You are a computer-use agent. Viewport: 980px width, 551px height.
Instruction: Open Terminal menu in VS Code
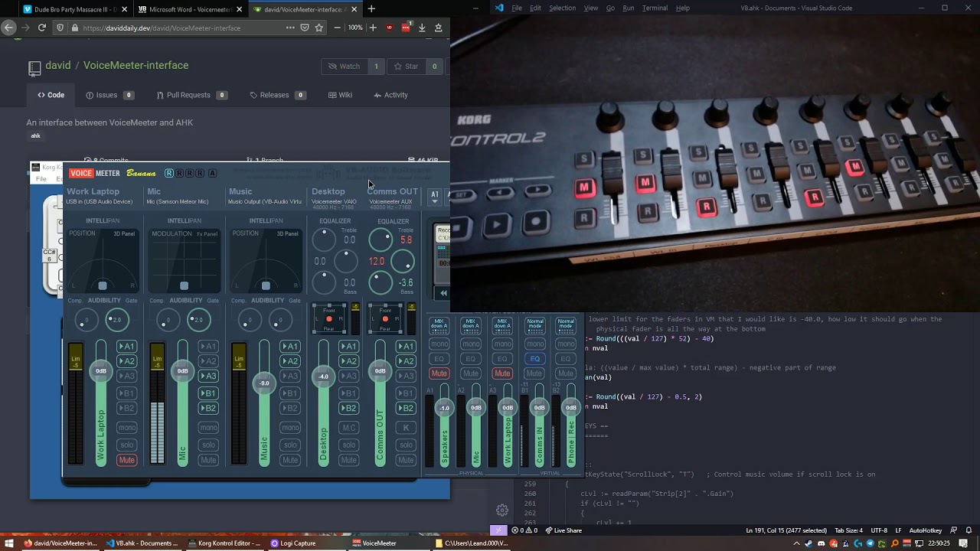[655, 8]
